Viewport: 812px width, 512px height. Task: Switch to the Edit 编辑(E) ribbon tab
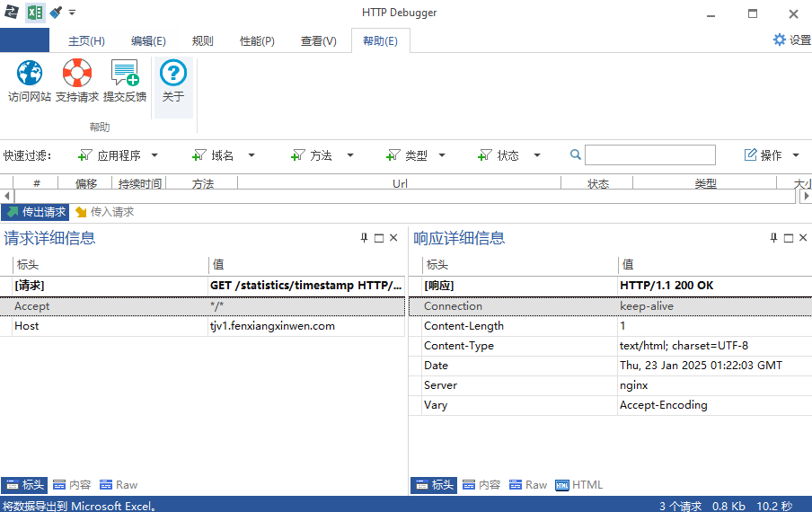click(x=148, y=41)
